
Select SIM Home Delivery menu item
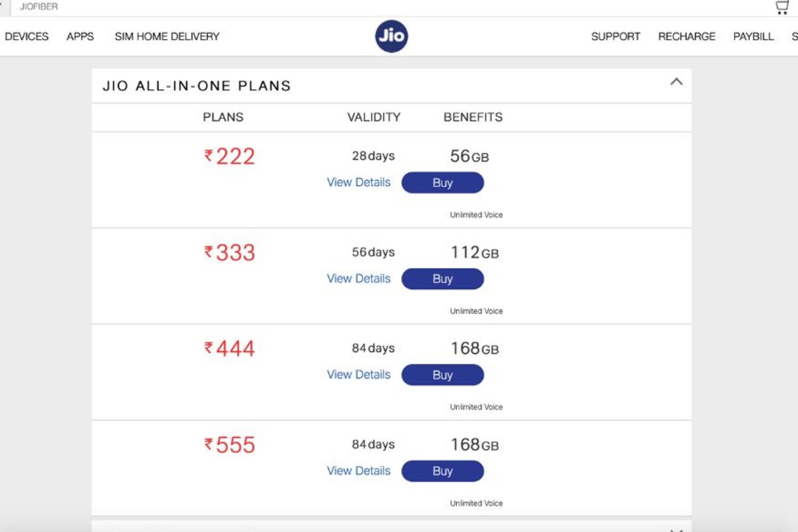[167, 37]
